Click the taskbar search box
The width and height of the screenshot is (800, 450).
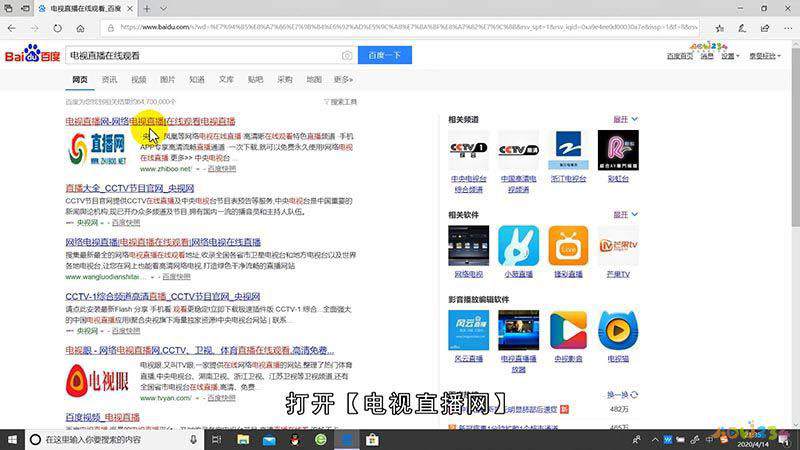tap(114, 440)
